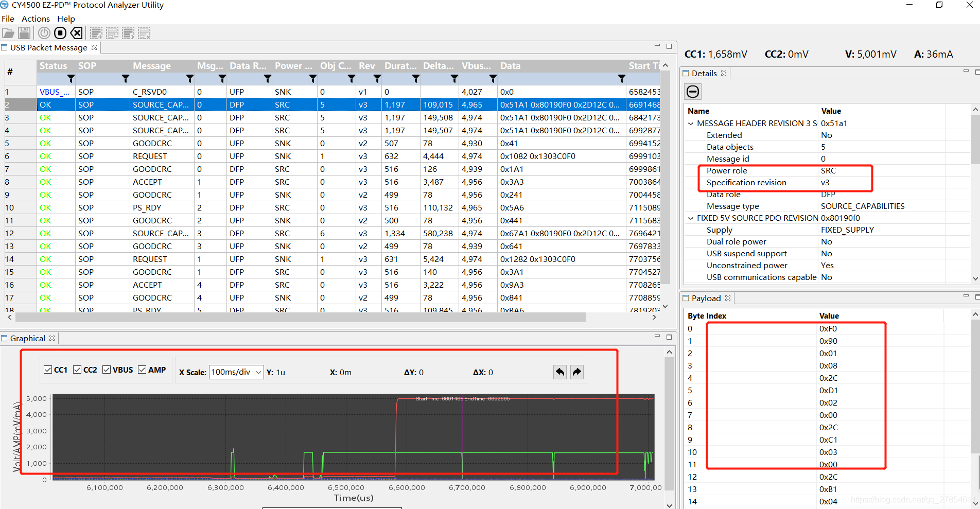Close the USB Packet Message tab
The width and height of the screenshot is (980, 509).
(94, 47)
